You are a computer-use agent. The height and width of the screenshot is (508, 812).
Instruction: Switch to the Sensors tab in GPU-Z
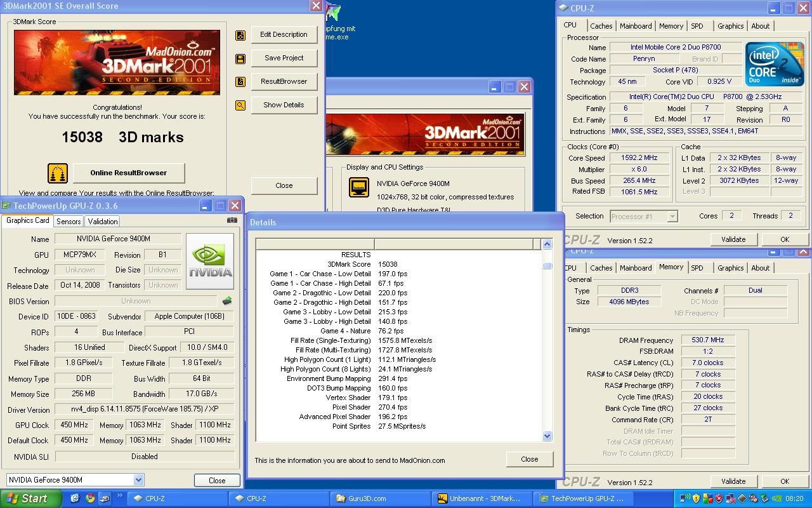coord(69,222)
